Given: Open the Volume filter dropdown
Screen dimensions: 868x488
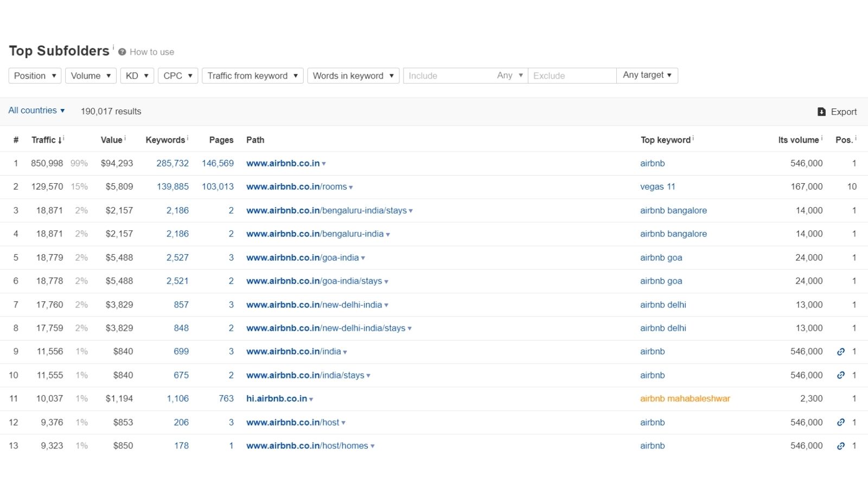Looking at the screenshot, I should pos(91,76).
